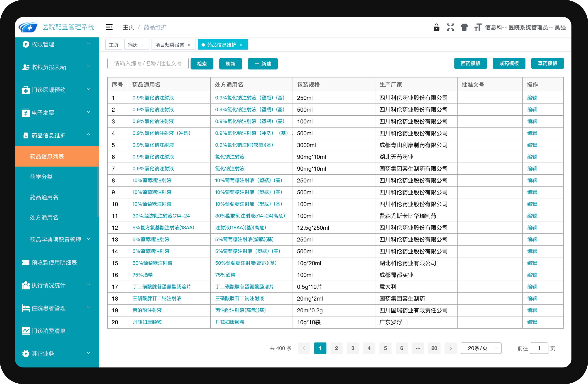Viewport: 588px width, 384px height.
Task: Click the search input for 编号/名称/批准文号
Action: pyautogui.click(x=148, y=64)
